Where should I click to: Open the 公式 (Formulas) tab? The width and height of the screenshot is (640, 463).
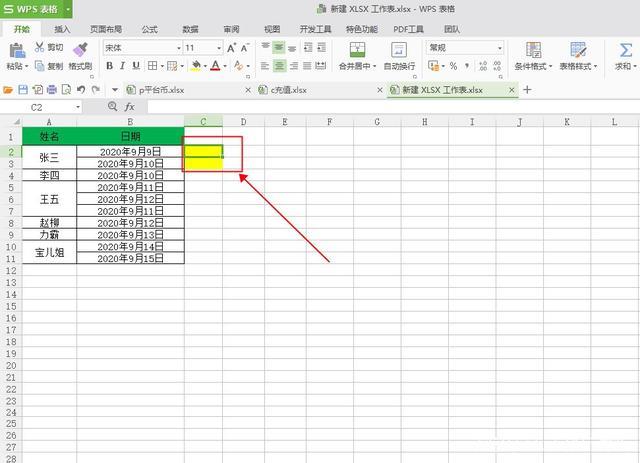[149, 29]
